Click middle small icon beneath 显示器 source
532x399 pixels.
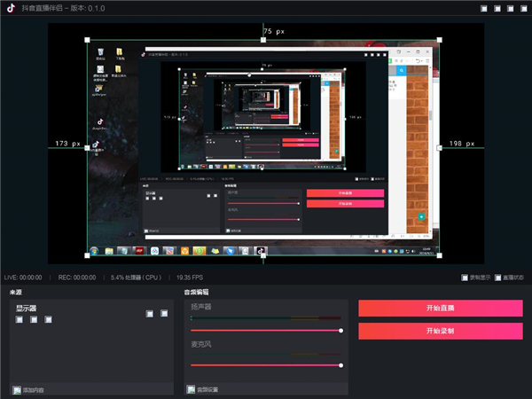[33, 319]
